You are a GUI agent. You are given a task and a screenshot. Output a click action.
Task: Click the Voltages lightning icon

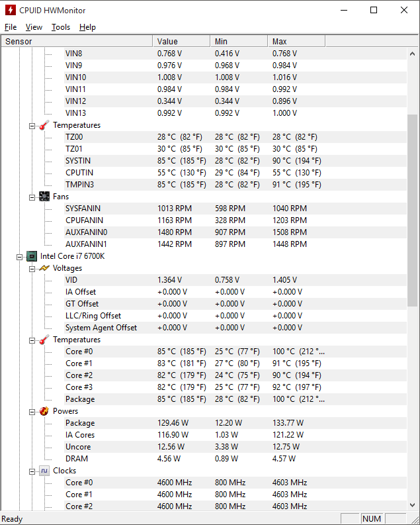(x=44, y=268)
